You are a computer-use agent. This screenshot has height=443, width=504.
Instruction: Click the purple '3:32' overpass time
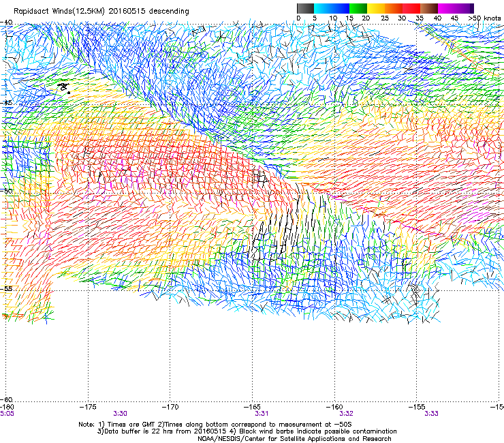tap(346, 414)
